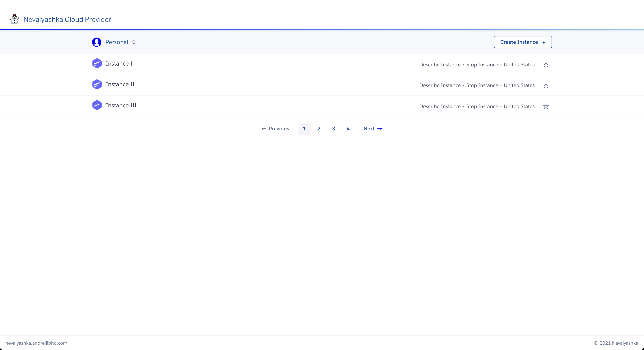644x350 pixels.
Task: Click Instance II sleeping status icon
Action: click(x=97, y=85)
